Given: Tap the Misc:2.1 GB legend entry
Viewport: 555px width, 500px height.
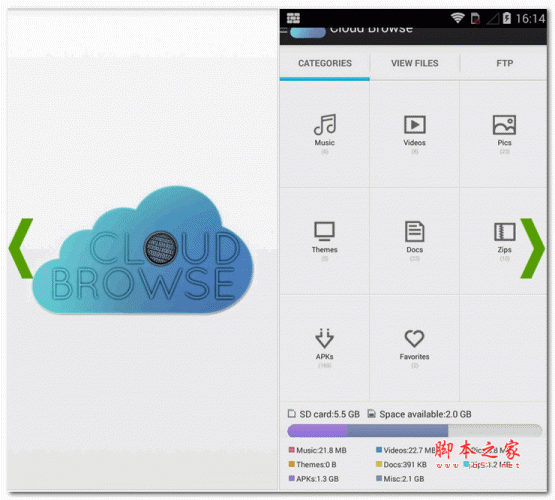Looking at the screenshot, I should (x=400, y=479).
